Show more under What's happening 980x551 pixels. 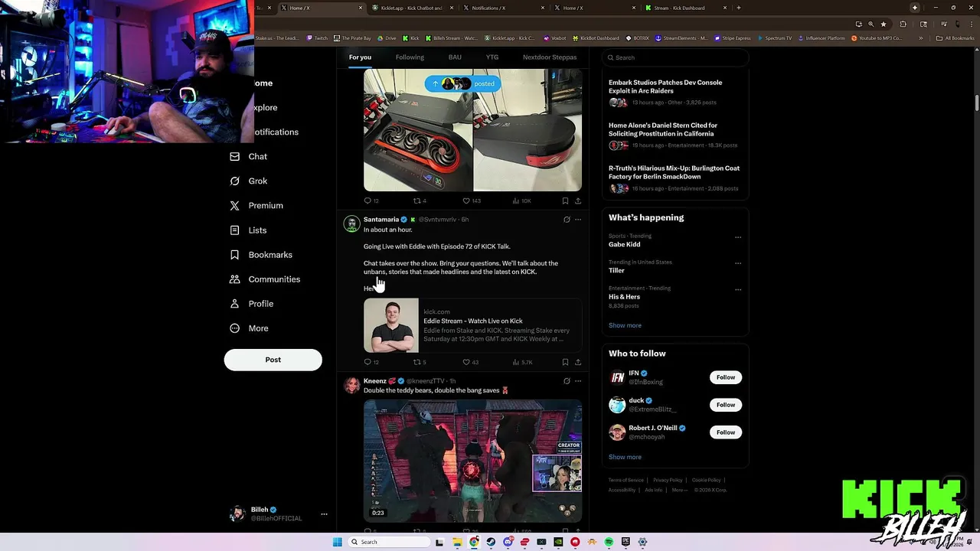point(625,325)
